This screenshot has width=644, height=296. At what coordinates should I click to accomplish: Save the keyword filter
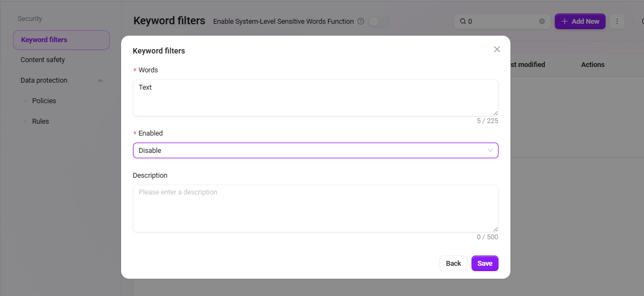(x=484, y=264)
